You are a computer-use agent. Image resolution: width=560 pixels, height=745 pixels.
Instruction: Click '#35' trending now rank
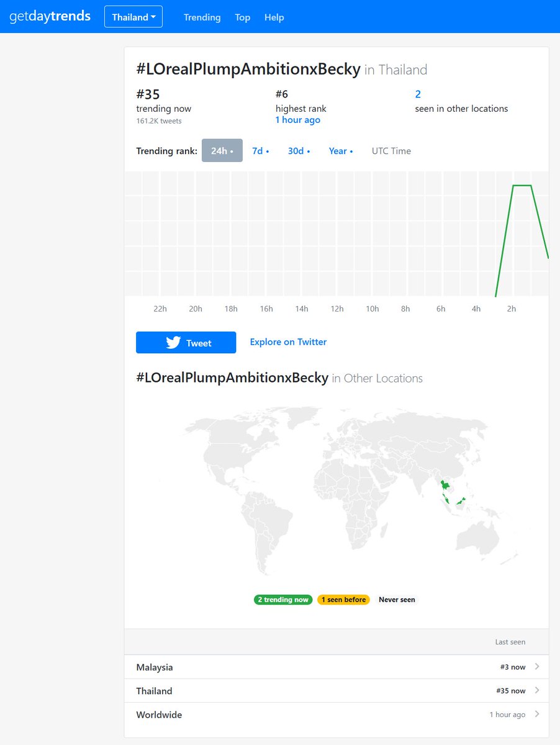pos(148,94)
